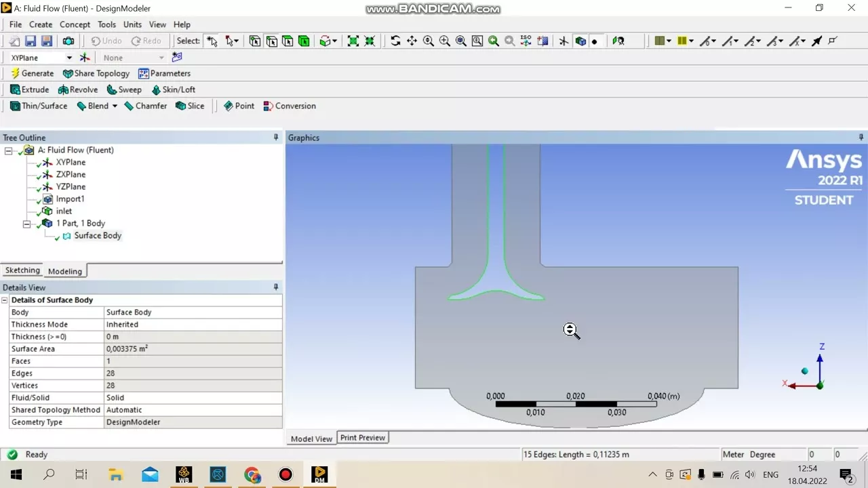This screenshot has width=868, height=488.
Task: Select the Revolve tool
Action: pyautogui.click(x=78, y=89)
